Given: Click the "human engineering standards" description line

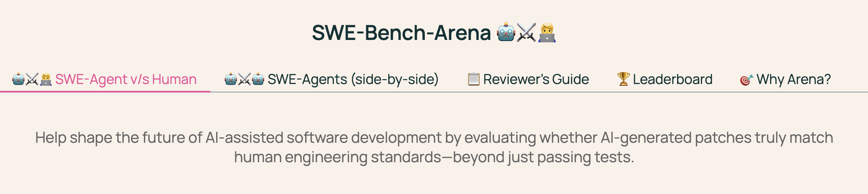Looking at the screenshot, I should pyautogui.click(x=434, y=157).
